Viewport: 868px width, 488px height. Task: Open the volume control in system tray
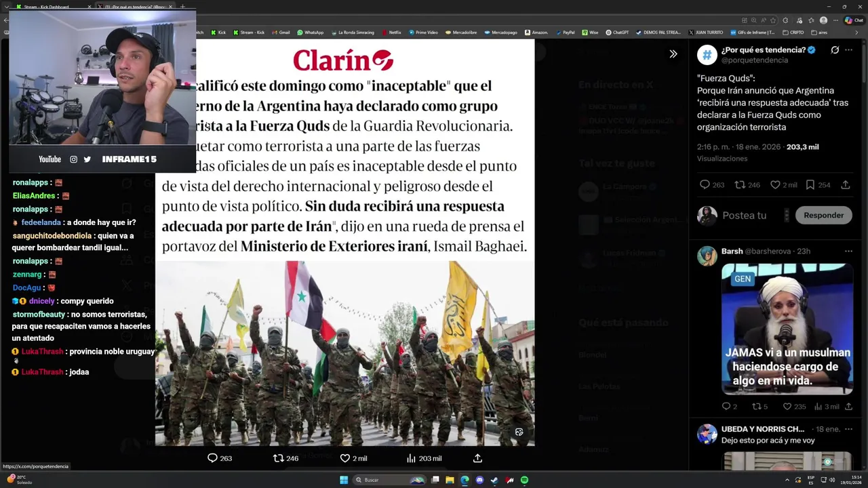tap(833, 480)
